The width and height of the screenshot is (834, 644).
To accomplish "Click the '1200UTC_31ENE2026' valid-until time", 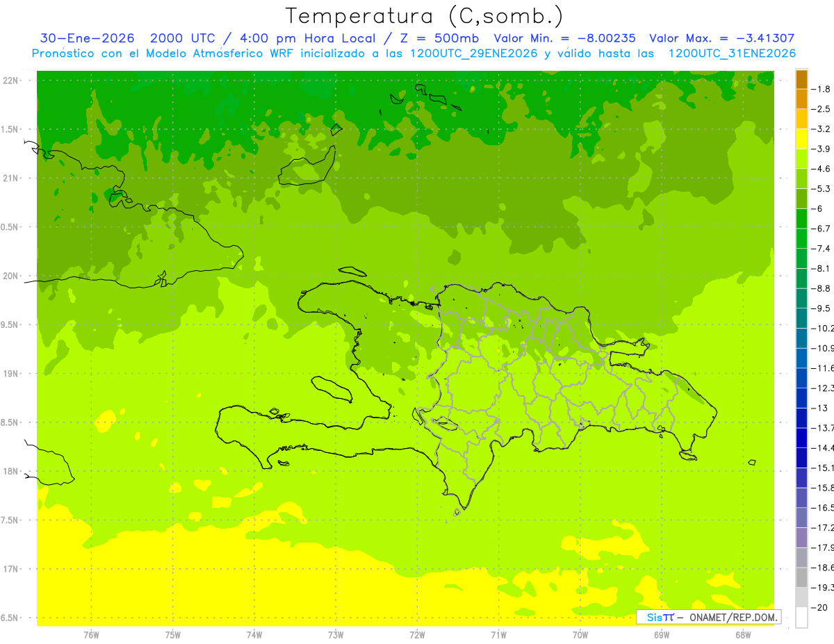I will point(732,53).
